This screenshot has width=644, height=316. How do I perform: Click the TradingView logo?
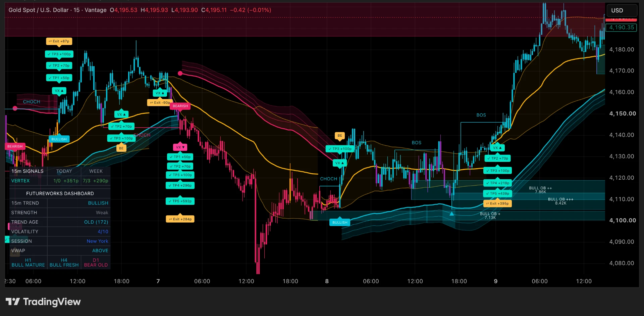click(x=43, y=302)
